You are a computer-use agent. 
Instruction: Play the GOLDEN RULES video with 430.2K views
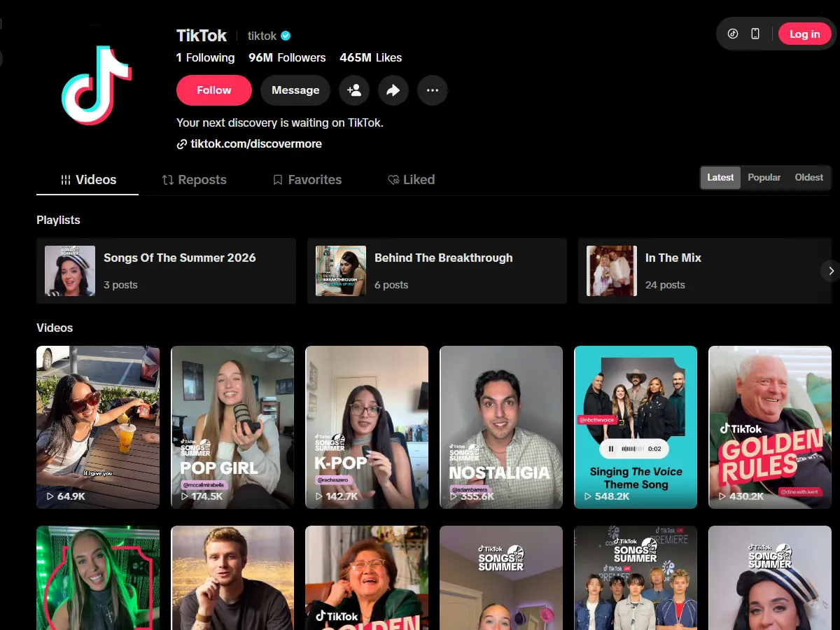tap(770, 427)
